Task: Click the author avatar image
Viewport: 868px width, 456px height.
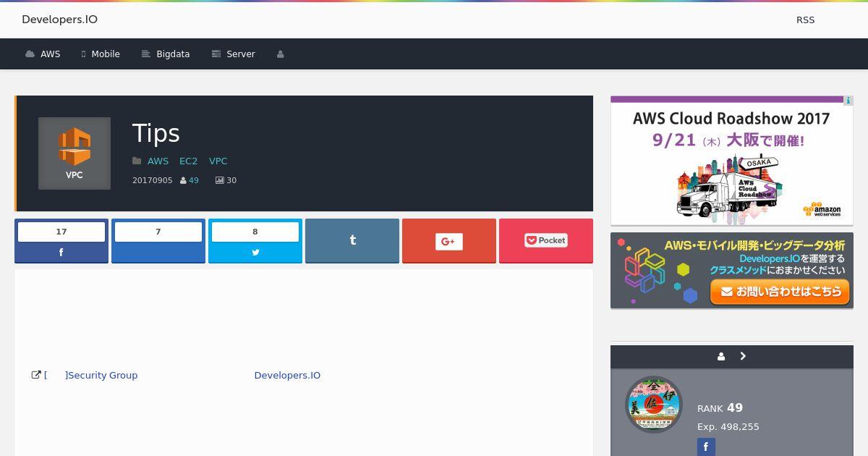Action: pos(654,405)
